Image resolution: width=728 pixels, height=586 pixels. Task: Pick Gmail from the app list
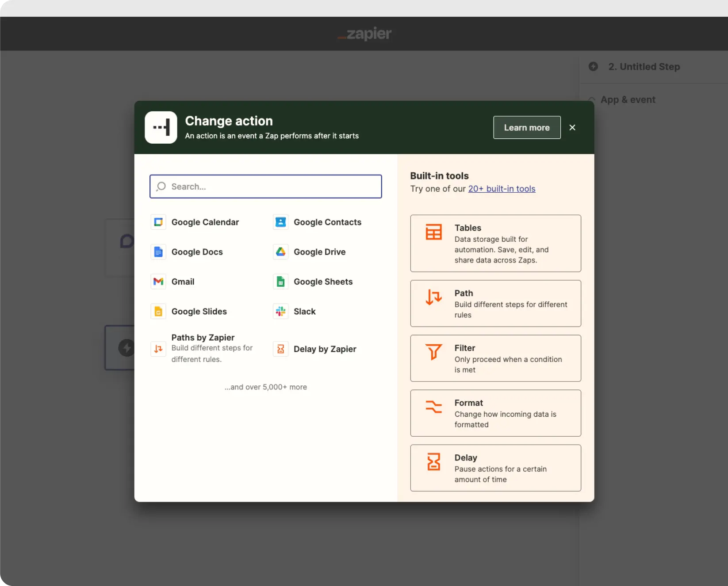183,282
